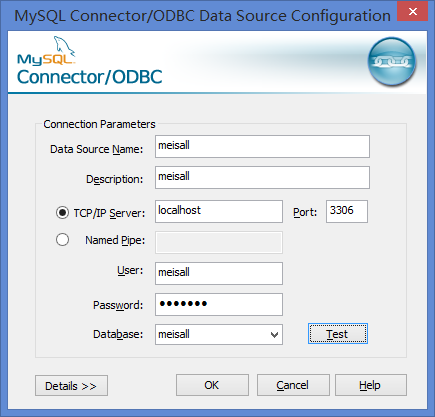The height and width of the screenshot is (417, 435).
Task: Click the Cancel button
Action: pyautogui.click(x=293, y=385)
